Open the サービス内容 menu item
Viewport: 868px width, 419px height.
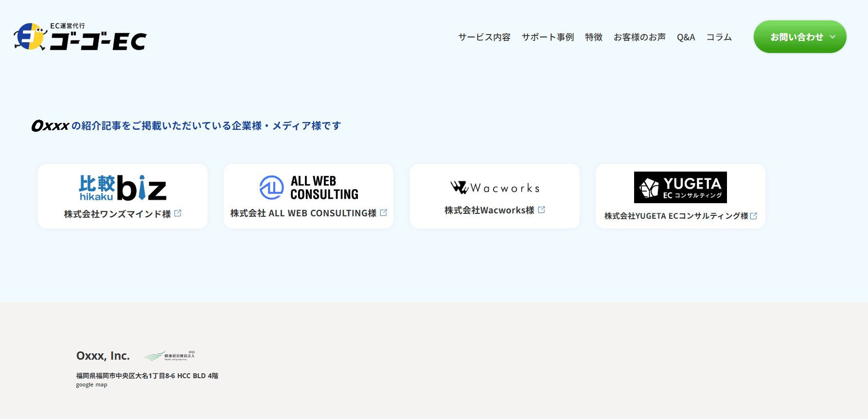tap(484, 37)
